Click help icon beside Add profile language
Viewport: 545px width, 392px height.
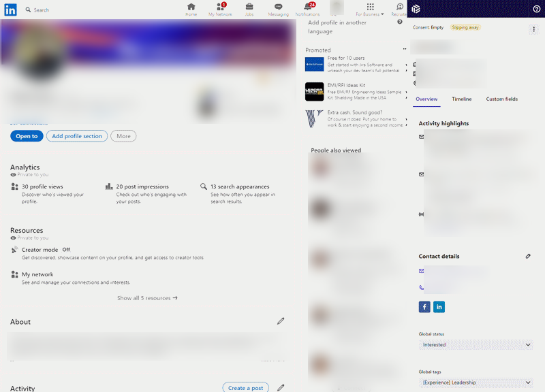point(400,22)
